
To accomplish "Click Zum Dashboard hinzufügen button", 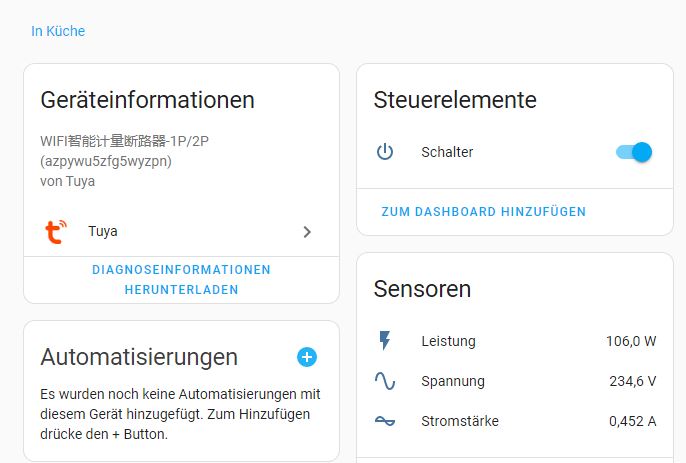I will click(484, 212).
